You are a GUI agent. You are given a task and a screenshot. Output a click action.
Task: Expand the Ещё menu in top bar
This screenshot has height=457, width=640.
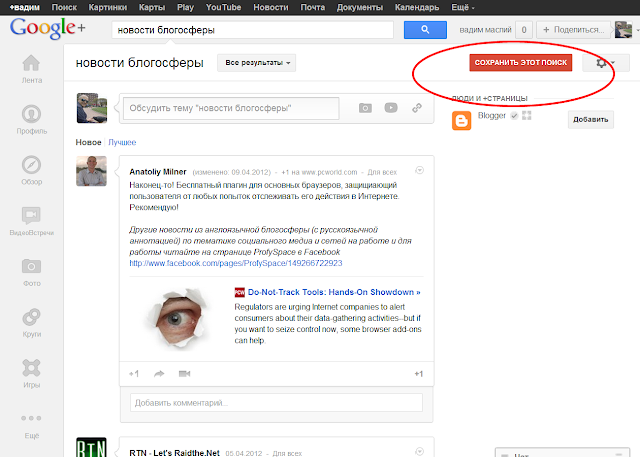pos(463,7)
